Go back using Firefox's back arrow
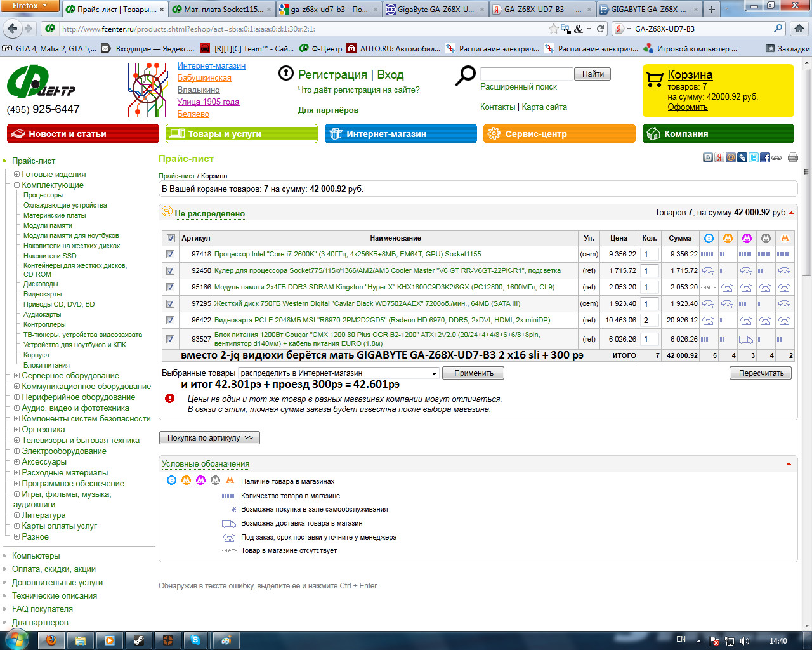The image size is (812, 650). click(12, 29)
